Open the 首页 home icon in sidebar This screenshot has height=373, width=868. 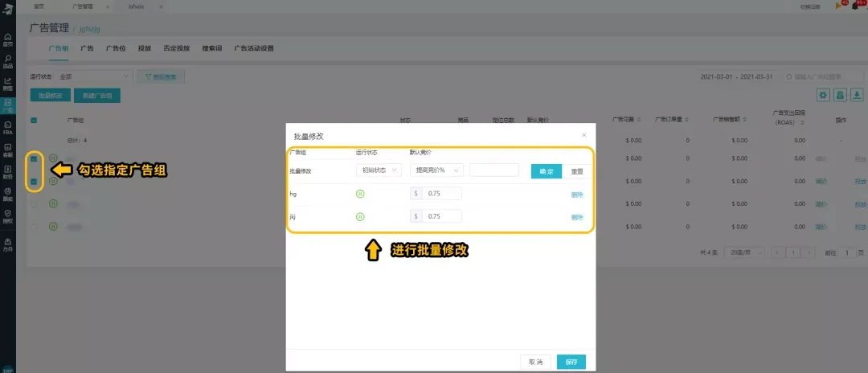(x=8, y=40)
